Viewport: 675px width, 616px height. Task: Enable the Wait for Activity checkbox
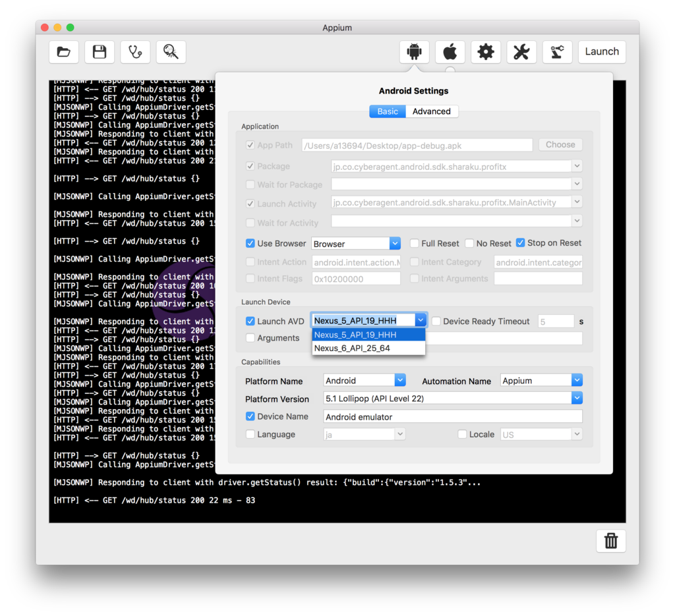(250, 223)
